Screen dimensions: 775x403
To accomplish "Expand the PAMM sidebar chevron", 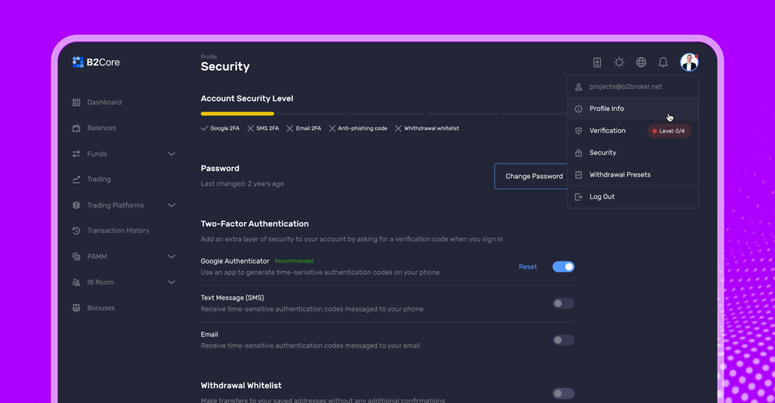I will click(172, 257).
